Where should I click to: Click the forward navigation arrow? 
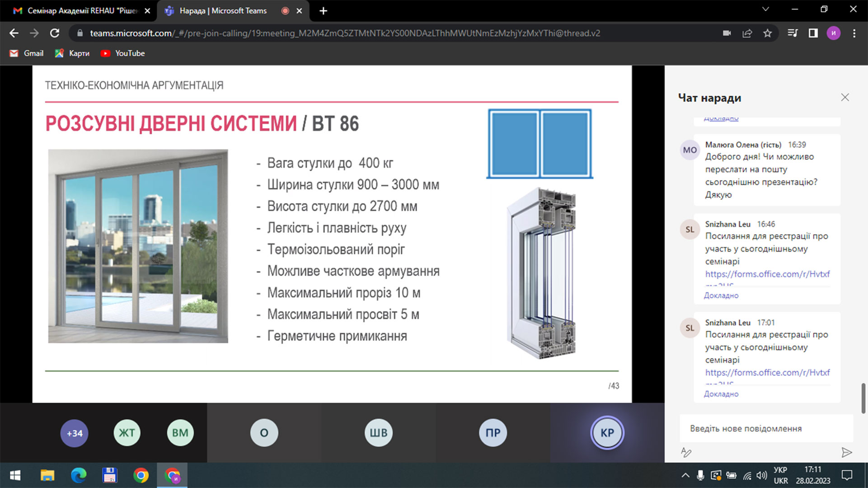[x=34, y=33]
